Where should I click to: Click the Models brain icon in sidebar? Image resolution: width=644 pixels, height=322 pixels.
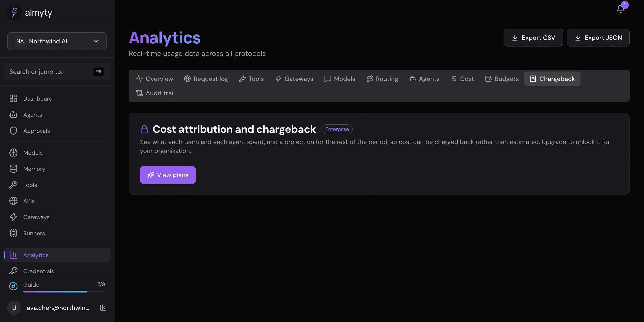tap(13, 153)
